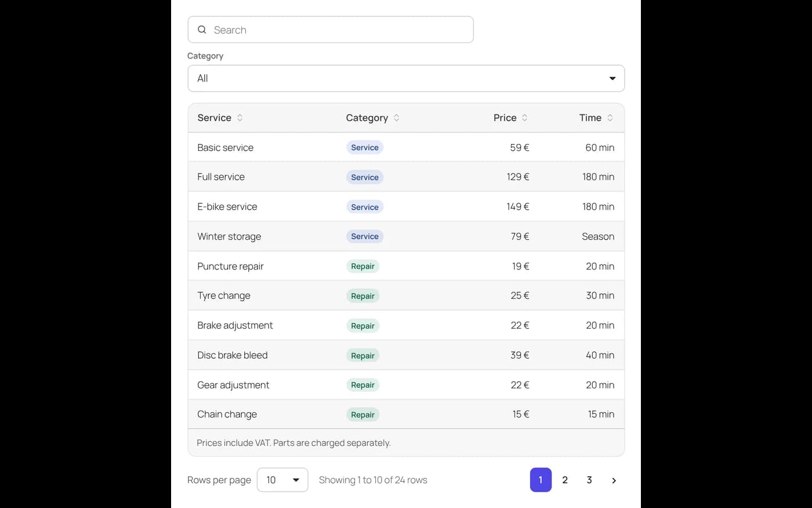Sort by Category using its sort arrows
The image size is (812, 508).
point(397,118)
